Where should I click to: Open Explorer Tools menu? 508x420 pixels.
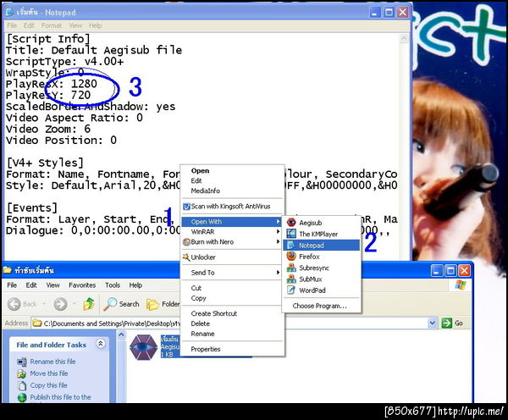113,285
